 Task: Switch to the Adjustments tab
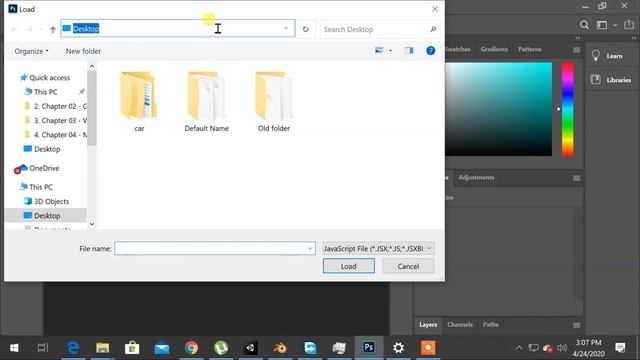pos(476,178)
